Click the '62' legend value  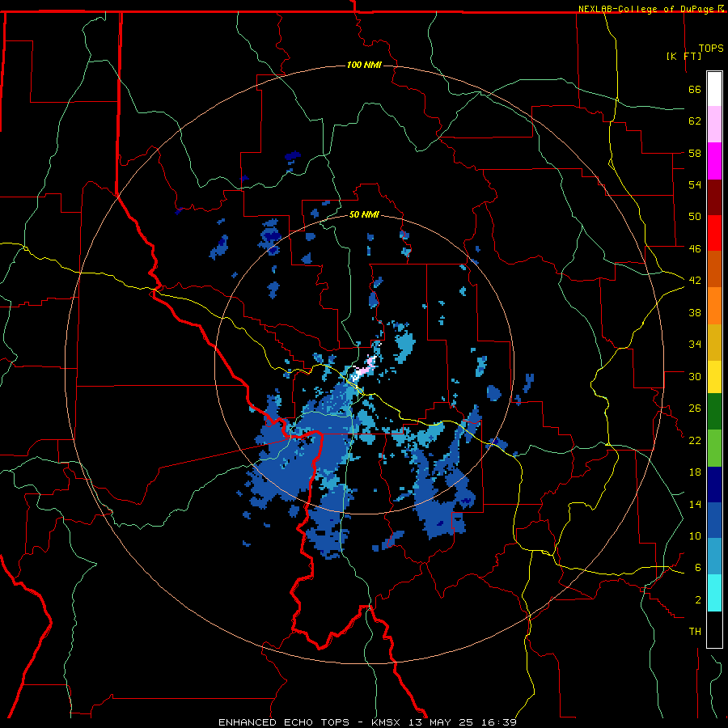tap(695, 121)
